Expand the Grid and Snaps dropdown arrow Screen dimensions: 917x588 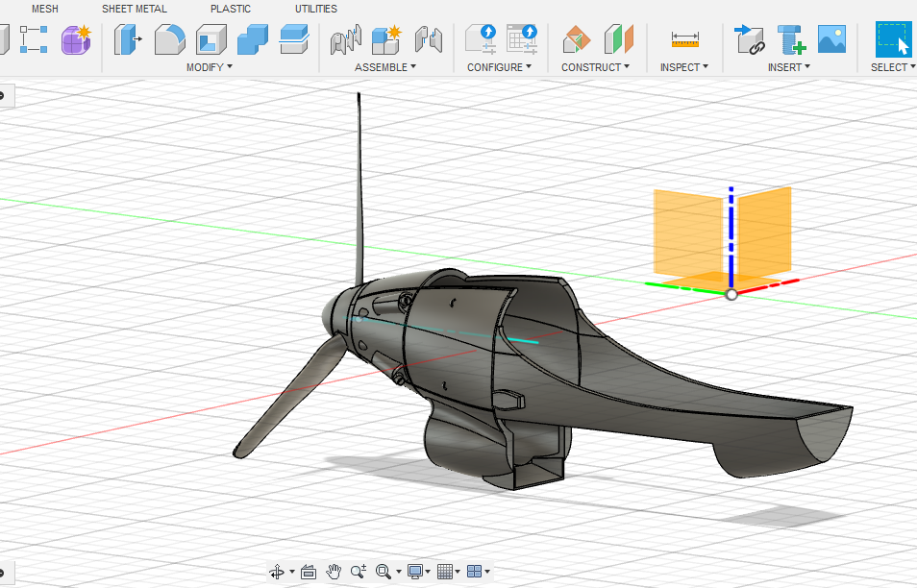pyautogui.click(x=458, y=572)
